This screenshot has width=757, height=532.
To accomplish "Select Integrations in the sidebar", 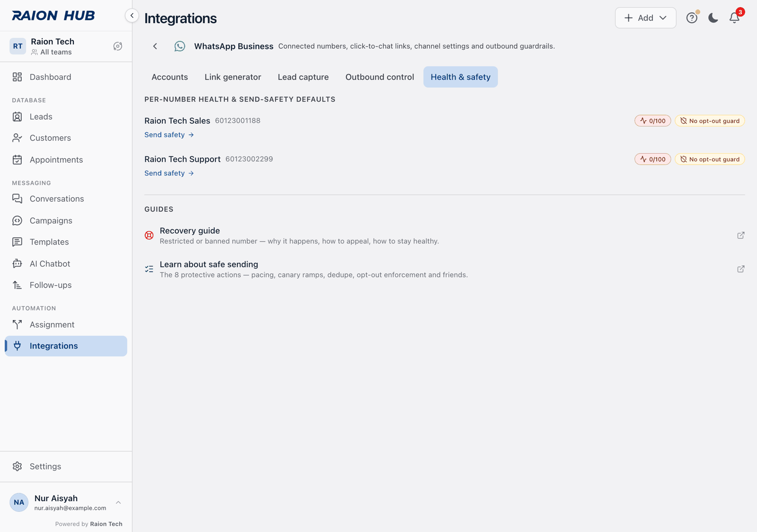I will tap(66, 346).
